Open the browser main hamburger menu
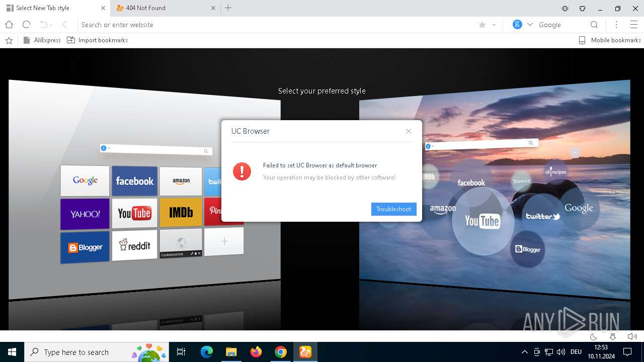This screenshot has width=644, height=362. (x=634, y=25)
